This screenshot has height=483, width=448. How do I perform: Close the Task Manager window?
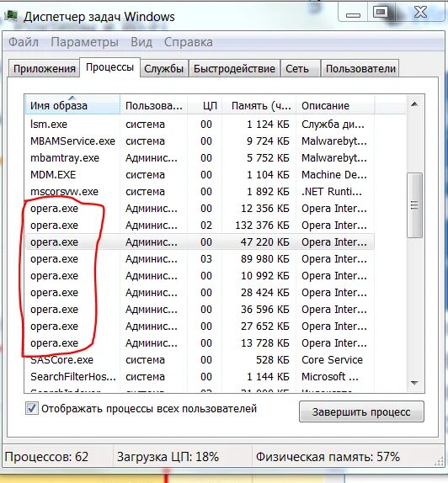pyautogui.click(x=420, y=13)
